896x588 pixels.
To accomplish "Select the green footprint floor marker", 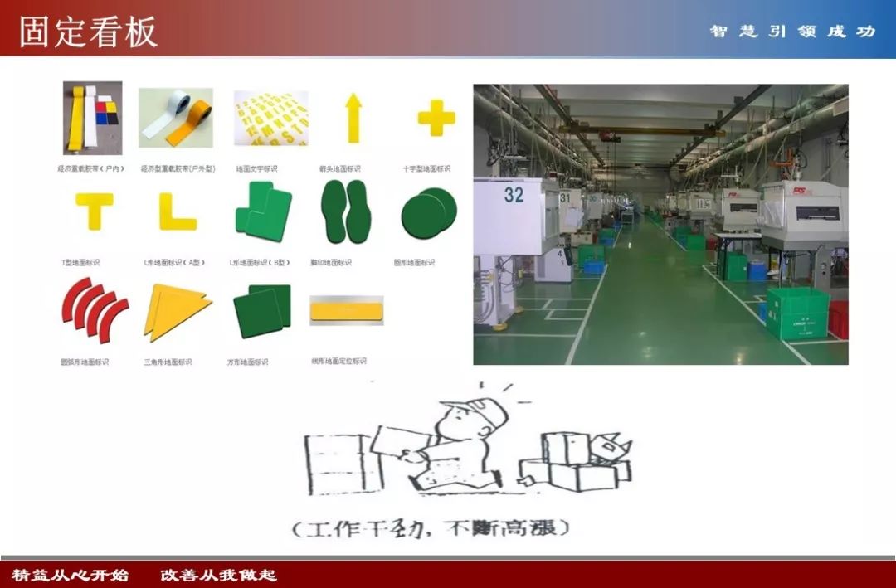I will [x=347, y=211].
